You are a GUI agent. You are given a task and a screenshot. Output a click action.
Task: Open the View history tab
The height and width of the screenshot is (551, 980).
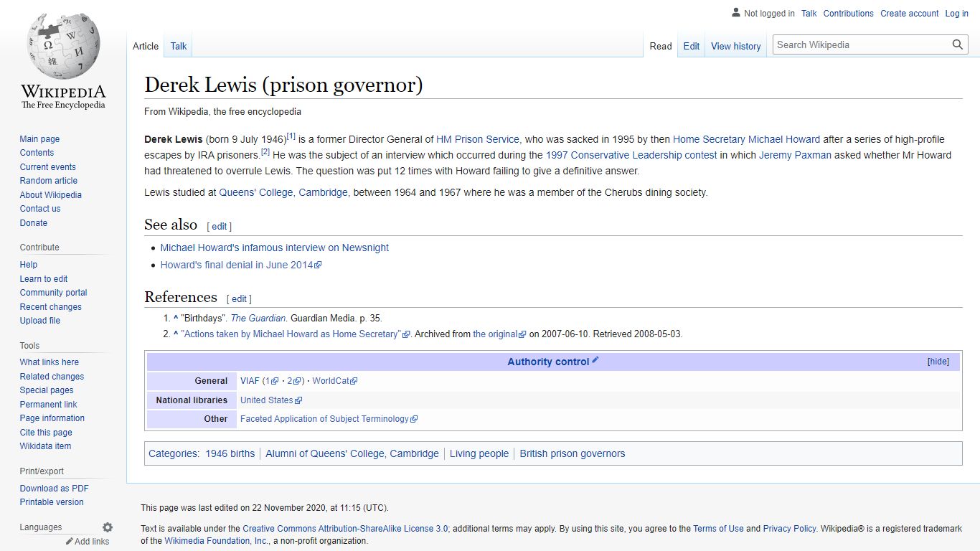[x=736, y=46]
